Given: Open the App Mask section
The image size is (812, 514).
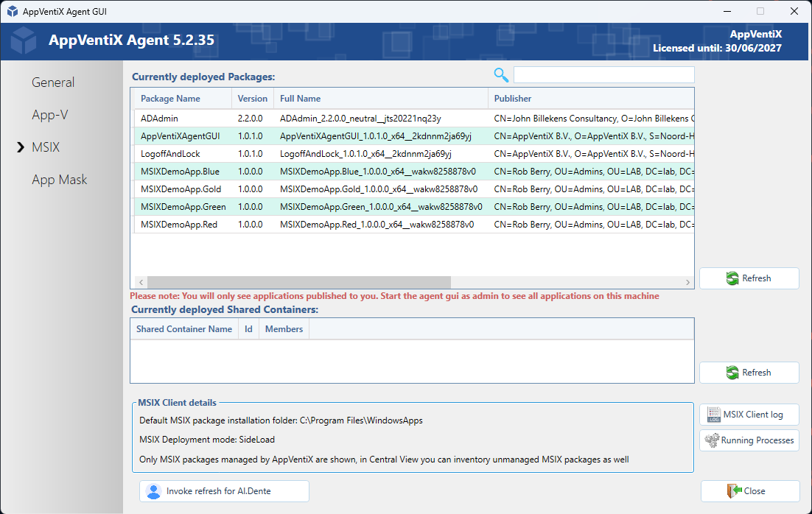Looking at the screenshot, I should coord(59,180).
